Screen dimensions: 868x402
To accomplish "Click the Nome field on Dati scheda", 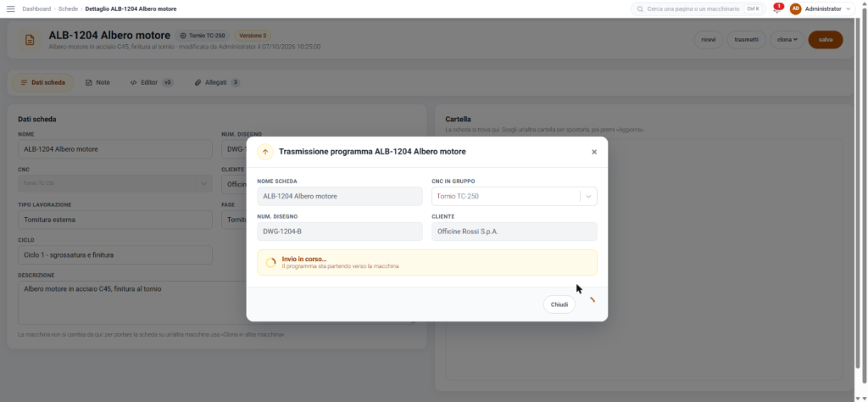I will tap(115, 149).
